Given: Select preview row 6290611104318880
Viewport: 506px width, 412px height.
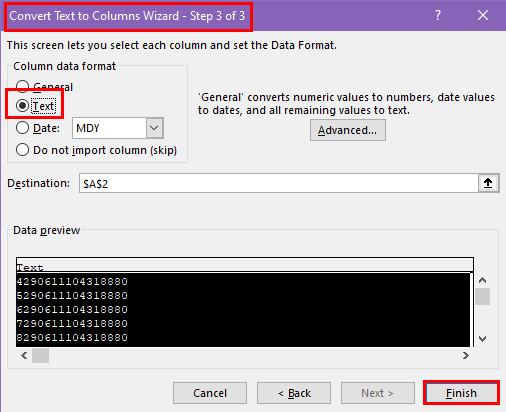Looking at the screenshot, I should 243,310.
